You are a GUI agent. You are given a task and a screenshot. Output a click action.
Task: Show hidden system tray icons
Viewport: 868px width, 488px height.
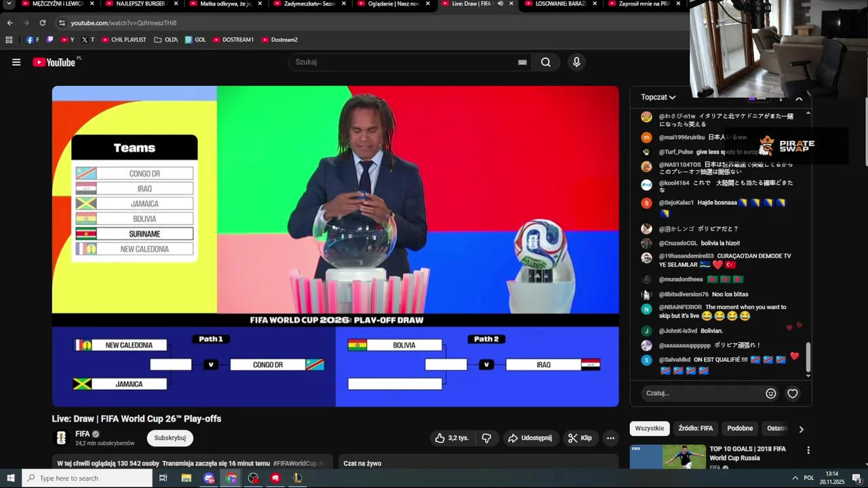point(795,478)
